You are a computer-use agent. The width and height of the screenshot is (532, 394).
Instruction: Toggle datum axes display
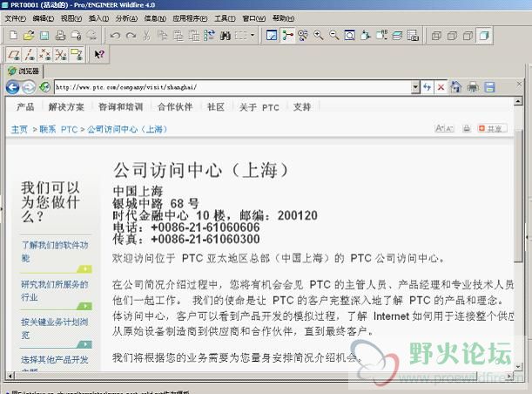click(30, 54)
